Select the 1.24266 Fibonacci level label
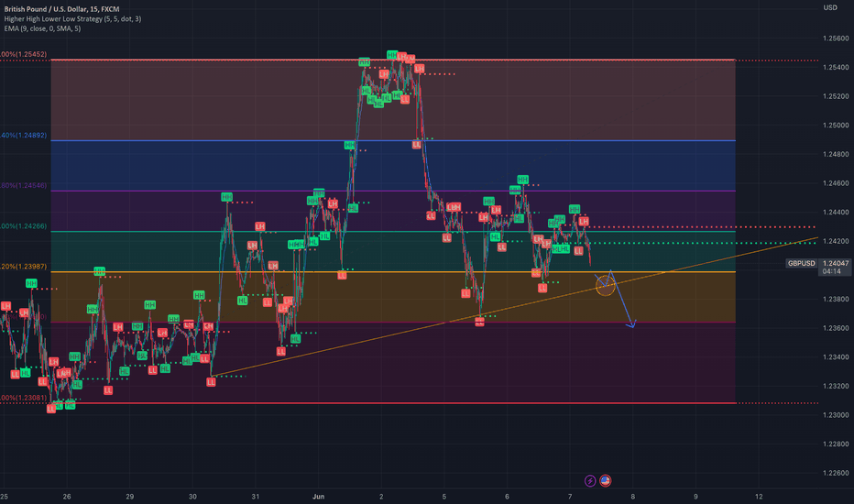The height and width of the screenshot is (504, 854). tap(24, 226)
